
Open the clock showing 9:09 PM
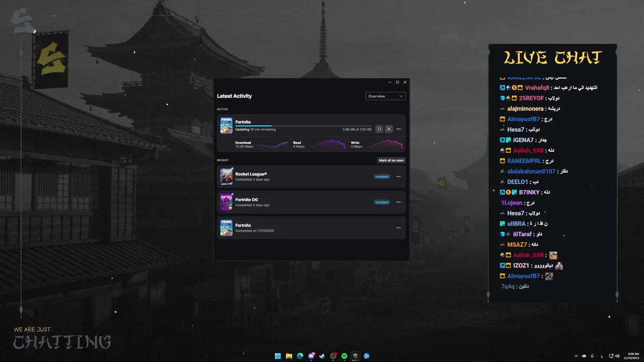[631, 356]
